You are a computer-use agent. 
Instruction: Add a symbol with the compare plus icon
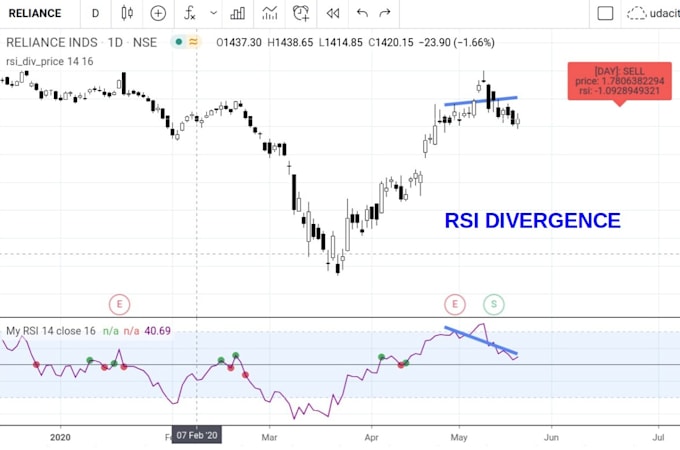pos(158,13)
